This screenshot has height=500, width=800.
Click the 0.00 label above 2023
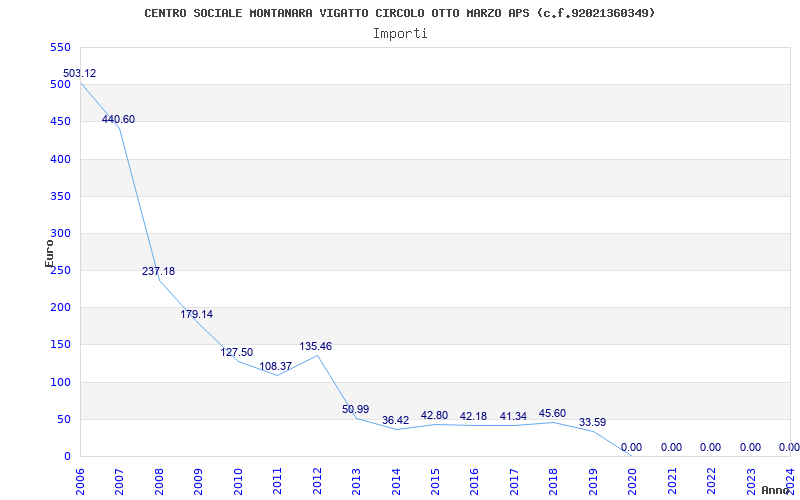pyautogui.click(x=751, y=447)
